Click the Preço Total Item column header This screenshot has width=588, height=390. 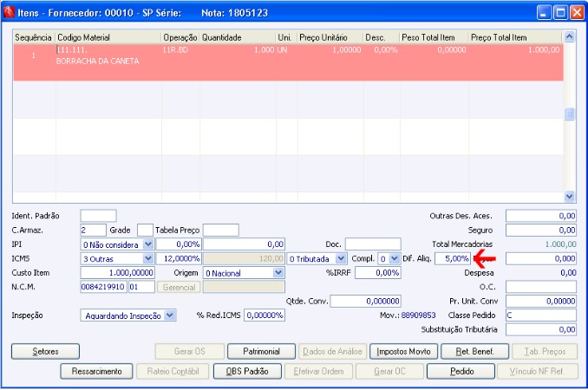pyautogui.click(x=516, y=37)
